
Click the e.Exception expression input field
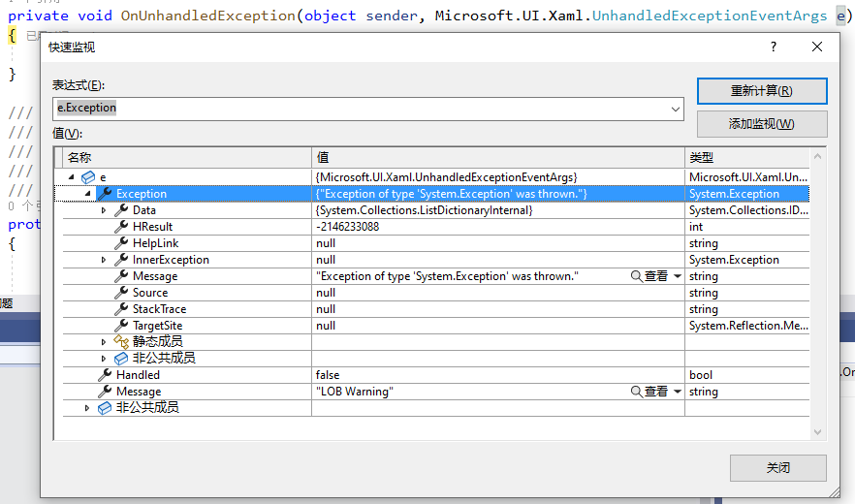pyautogui.click(x=368, y=110)
